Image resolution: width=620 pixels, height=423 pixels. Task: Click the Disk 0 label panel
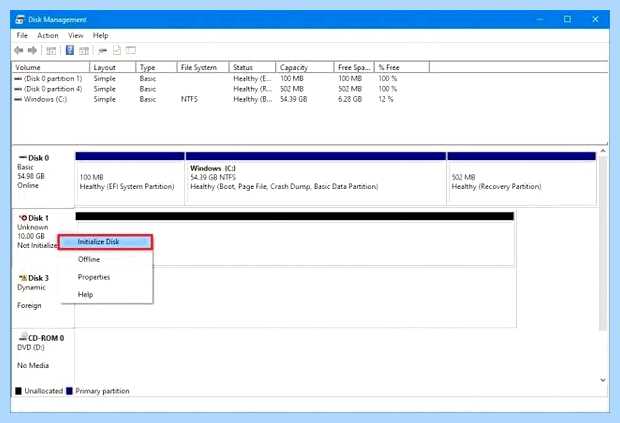click(43, 179)
